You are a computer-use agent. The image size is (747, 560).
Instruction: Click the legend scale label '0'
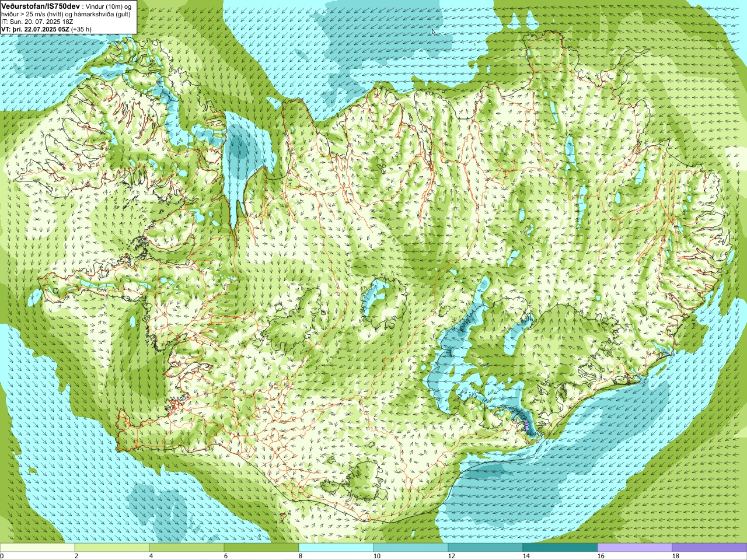pyautogui.click(x=2, y=556)
